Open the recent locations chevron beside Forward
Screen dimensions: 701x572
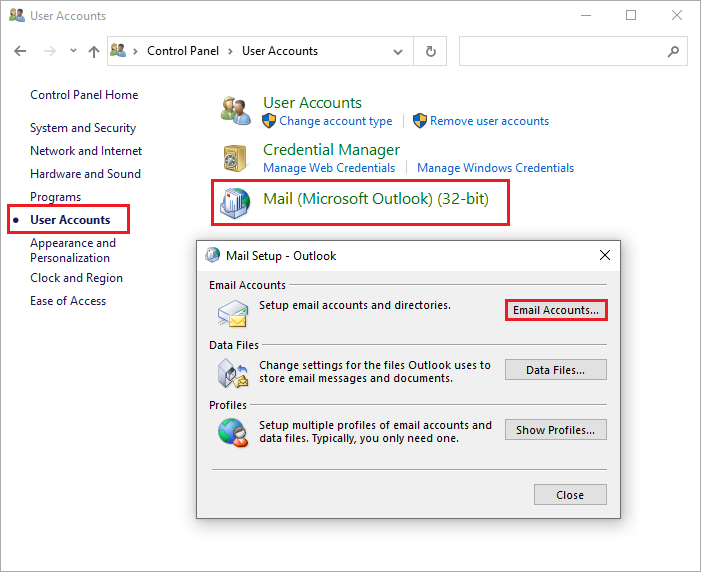click(x=73, y=51)
